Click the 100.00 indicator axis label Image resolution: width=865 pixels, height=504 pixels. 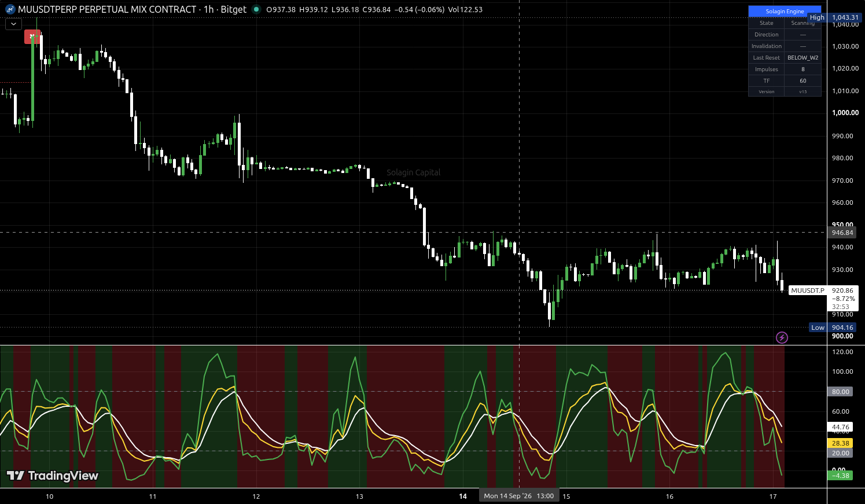coord(842,371)
